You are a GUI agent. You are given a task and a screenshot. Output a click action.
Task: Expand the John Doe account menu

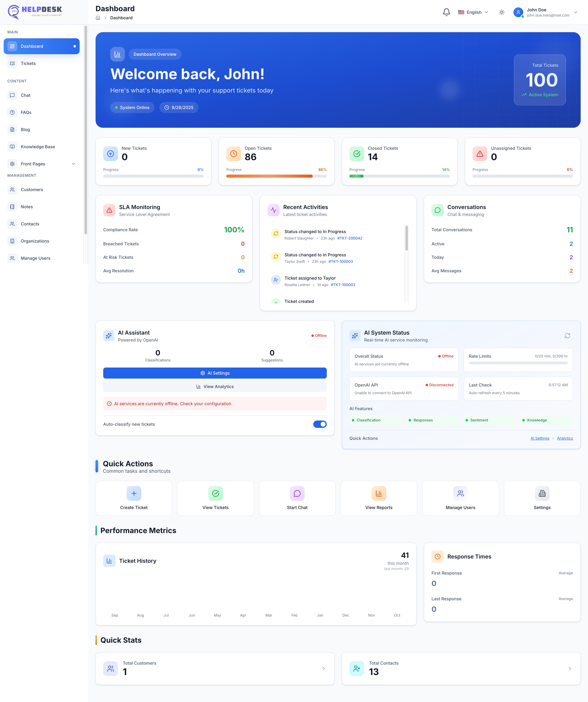tap(575, 12)
